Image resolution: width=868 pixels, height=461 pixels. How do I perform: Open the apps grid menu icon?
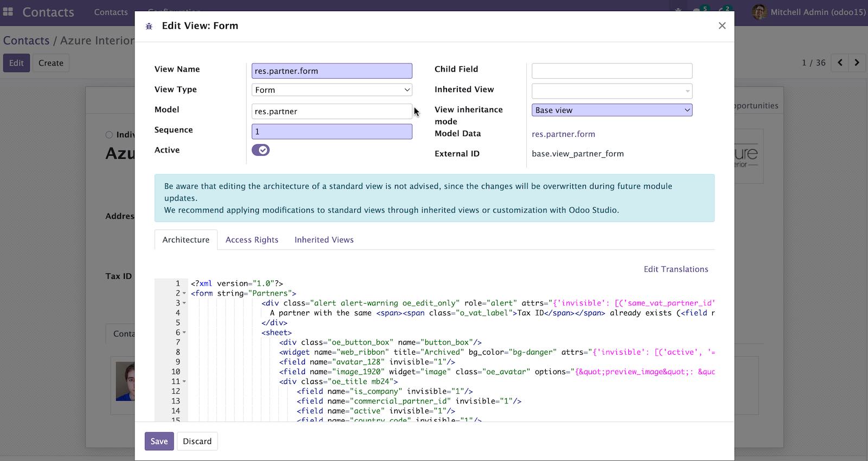point(8,11)
